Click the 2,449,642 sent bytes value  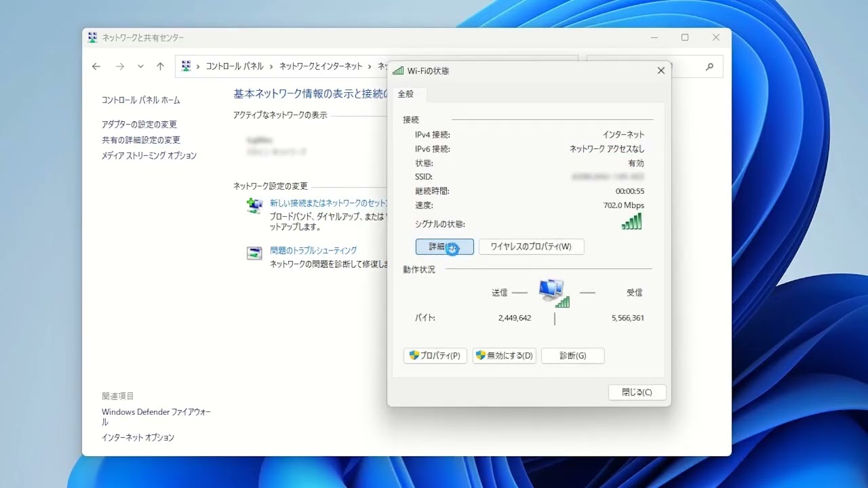pyautogui.click(x=515, y=318)
